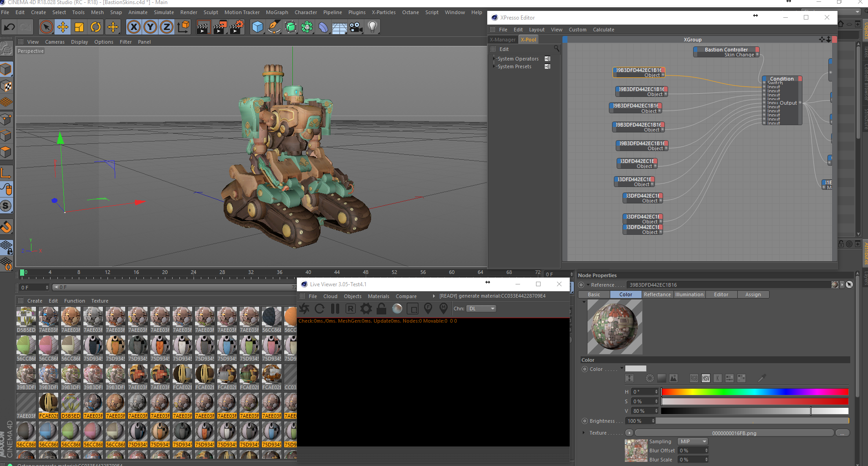
Task: Click Render to Picture Viewer icon
Action: click(x=220, y=27)
